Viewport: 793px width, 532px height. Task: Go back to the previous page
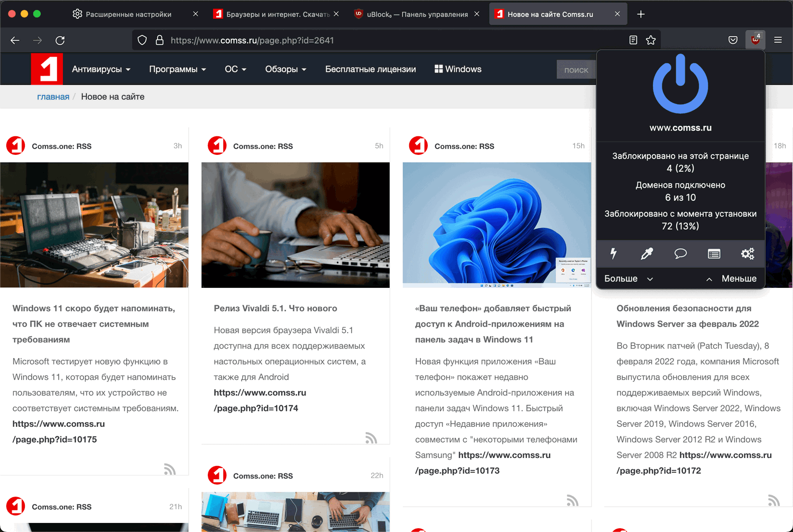click(x=15, y=40)
